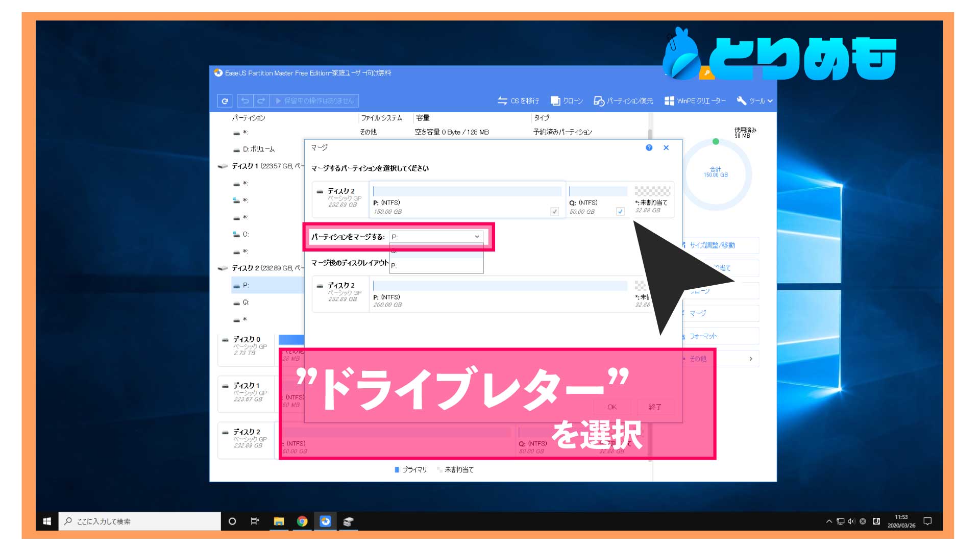This screenshot has width=980, height=551.
Task: Open the OSを移行 migration tool
Action: pyautogui.click(x=518, y=101)
